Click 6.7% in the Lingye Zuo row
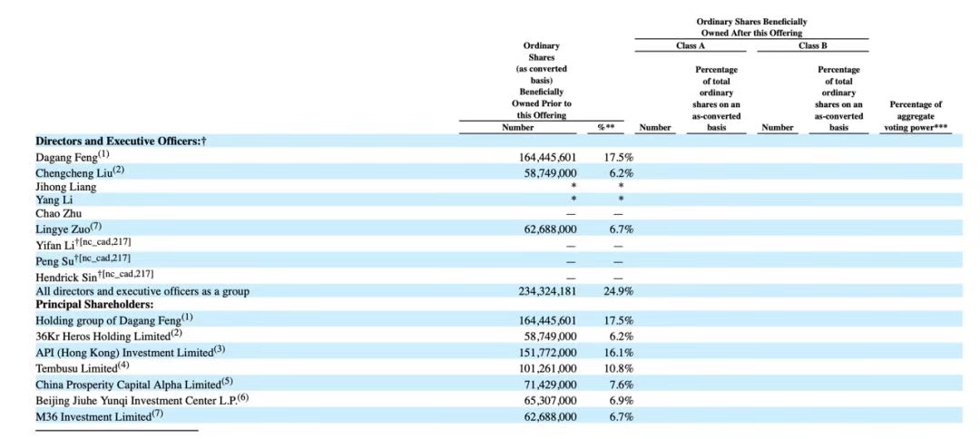The height and width of the screenshot is (439, 980). [x=622, y=229]
